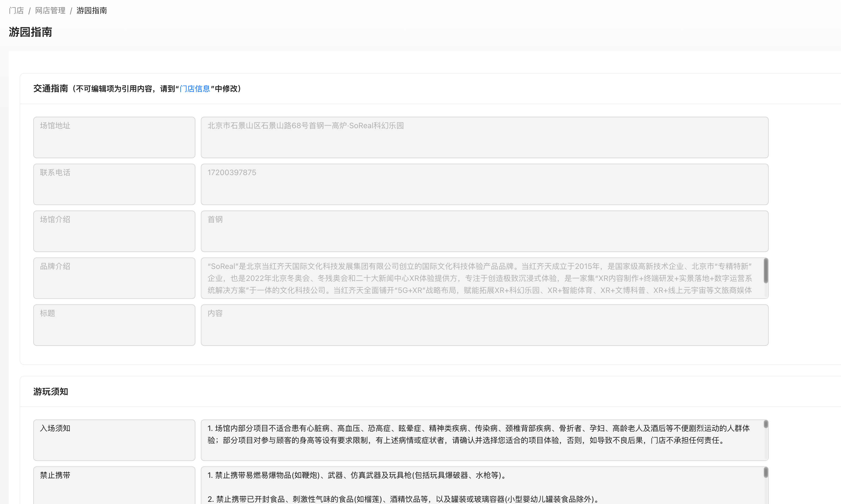Select the 游园指南 breadcrumb item
This screenshot has height=504, width=841.
point(92,11)
